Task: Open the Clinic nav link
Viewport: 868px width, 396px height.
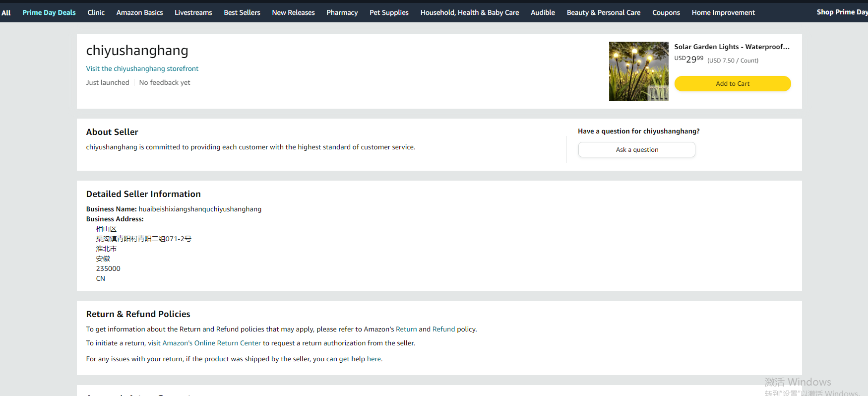Action: coord(96,12)
